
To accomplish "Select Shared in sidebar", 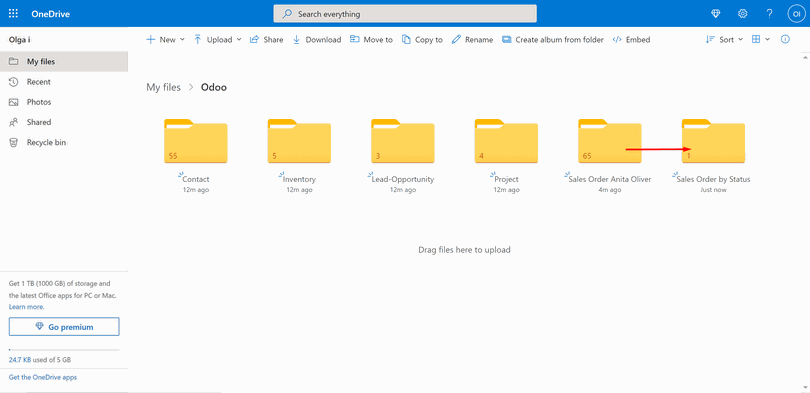I will tap(64, 122).
